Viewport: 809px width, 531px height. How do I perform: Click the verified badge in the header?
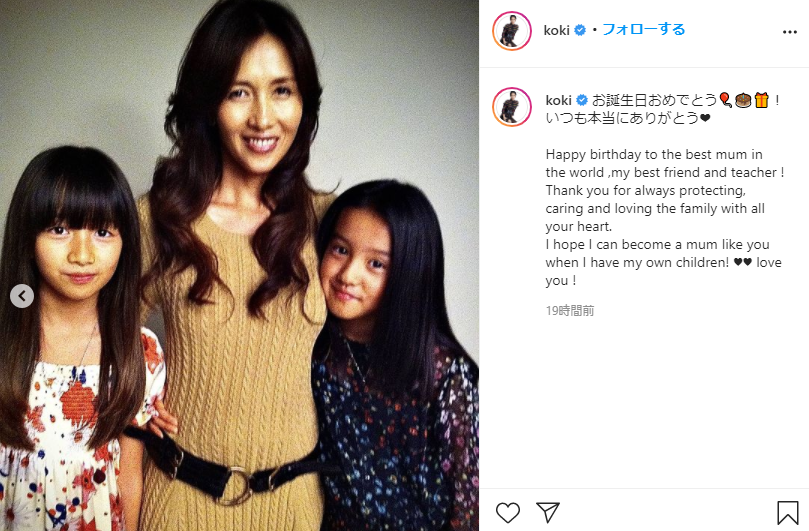pos(580,30)
